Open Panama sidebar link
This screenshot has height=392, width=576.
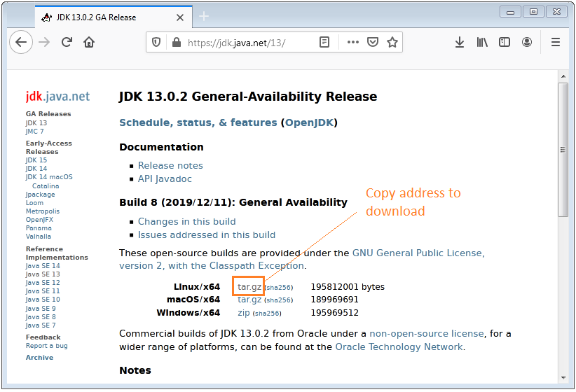click(39, 228)
